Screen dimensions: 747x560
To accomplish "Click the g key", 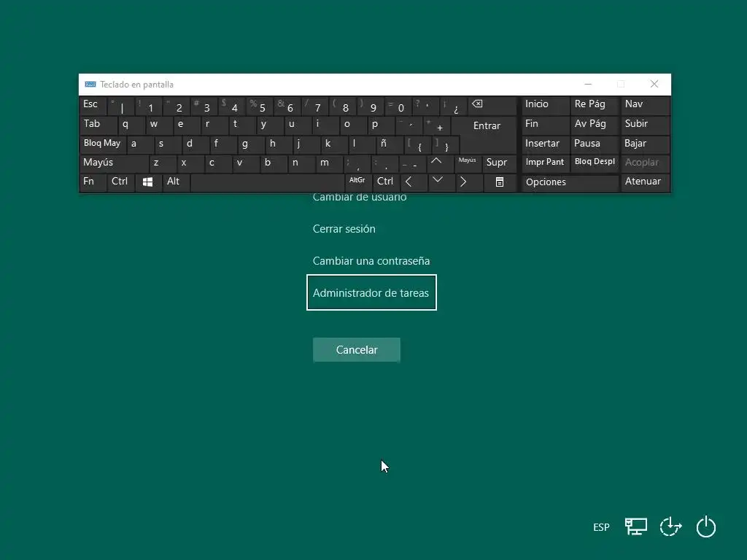I will 251,144.
